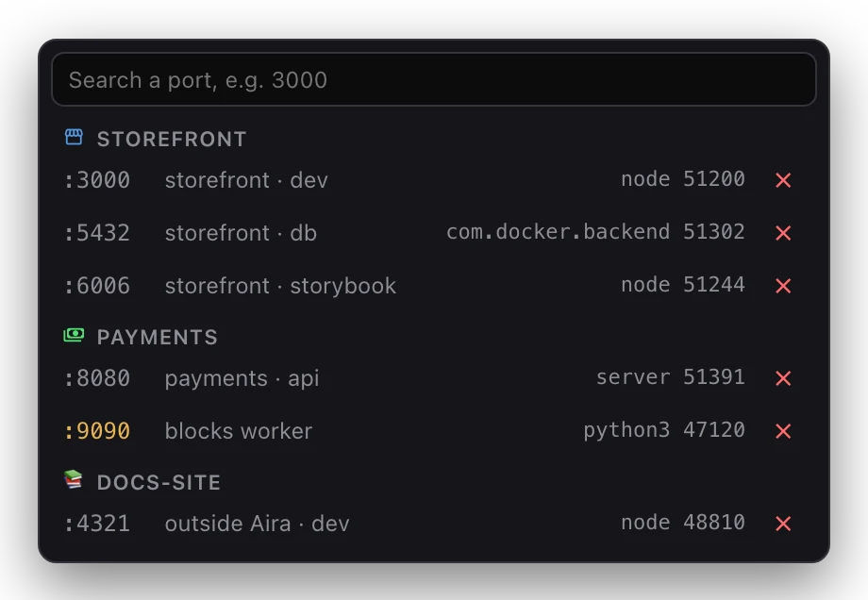The height and width of the screenshot is (600, 868).
Task: Select the PAYMENTS group header
Action: (158, 337)
